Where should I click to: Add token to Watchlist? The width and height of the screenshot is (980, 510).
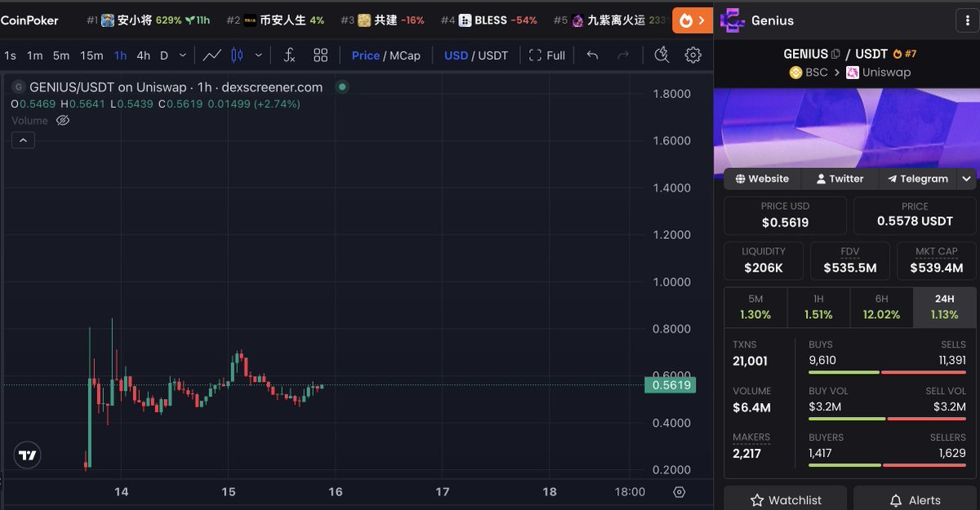pos(785,499)
